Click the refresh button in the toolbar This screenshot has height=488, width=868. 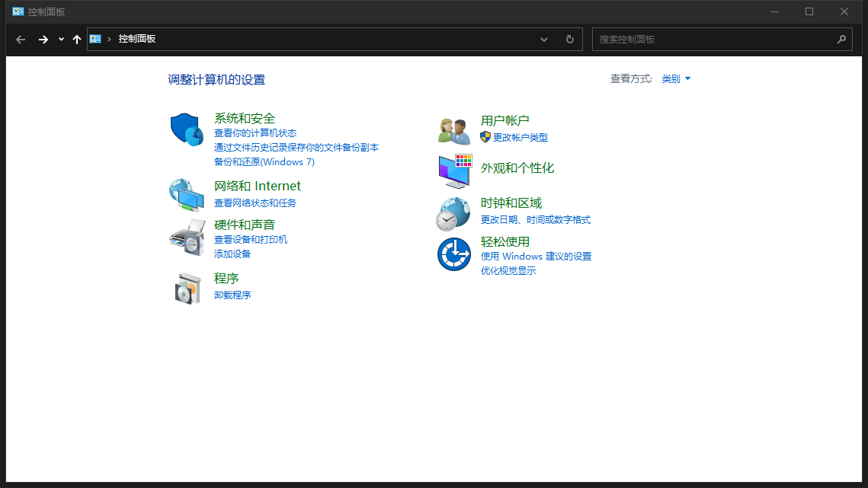[569, 39]
